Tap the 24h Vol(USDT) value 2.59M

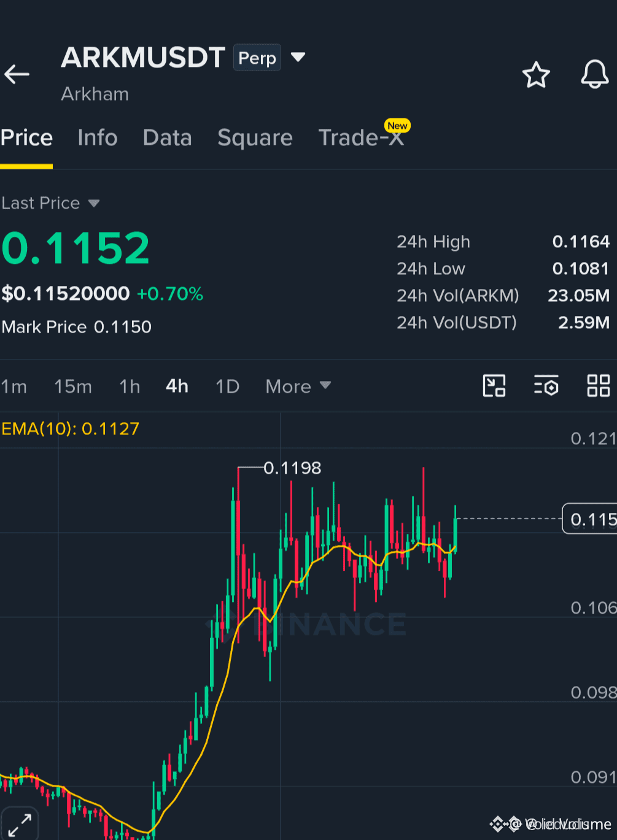[584, 323]
